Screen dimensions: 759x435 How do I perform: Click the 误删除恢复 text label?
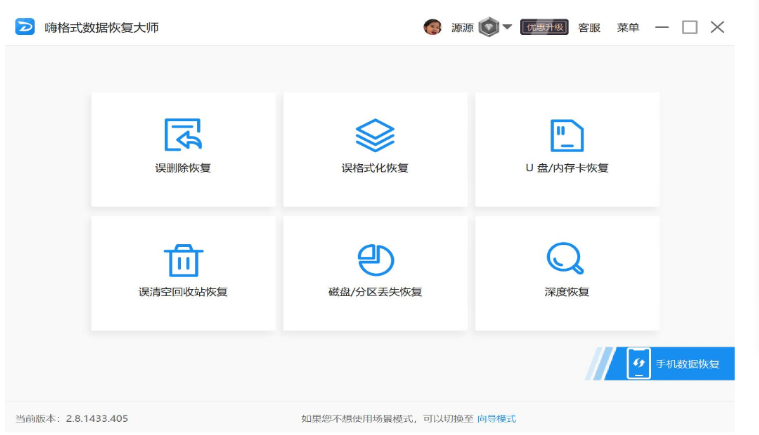tap(183, 168)
